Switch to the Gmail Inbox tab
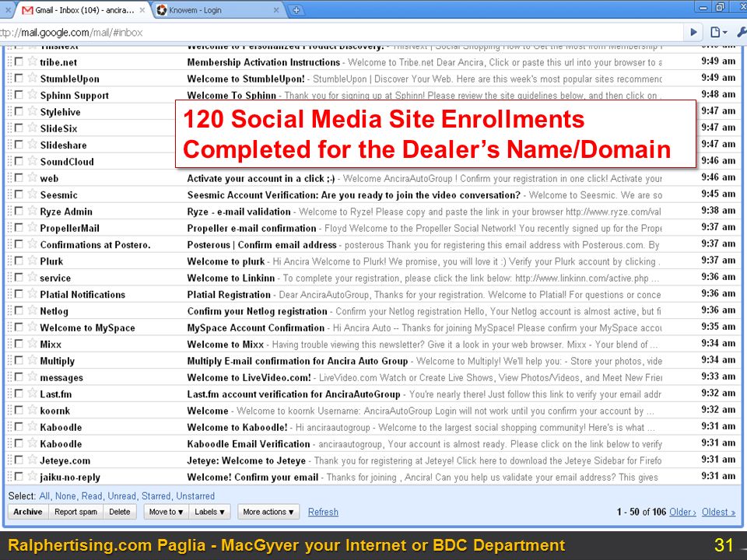This screenshot has height=560, width=747. click(83, 10)
